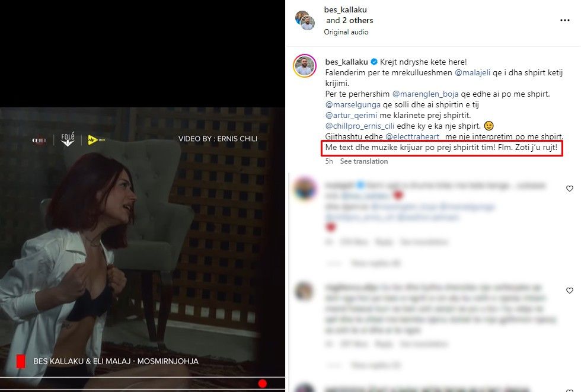The height and width of the screenshot is (392, 581).
Task: Click the first commenter's avatar
Action: 305,189
